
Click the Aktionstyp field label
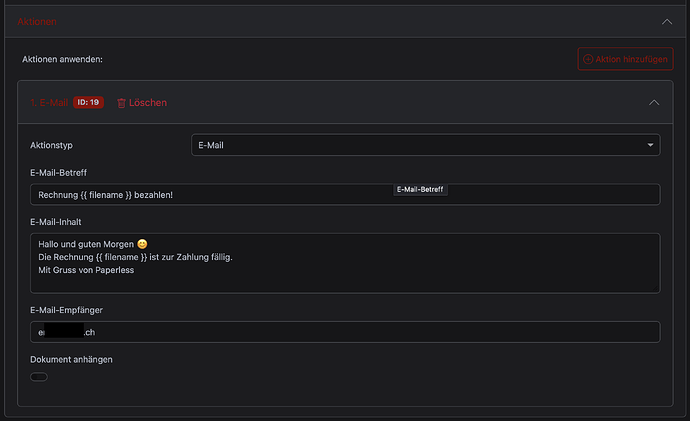click(59, 145)
